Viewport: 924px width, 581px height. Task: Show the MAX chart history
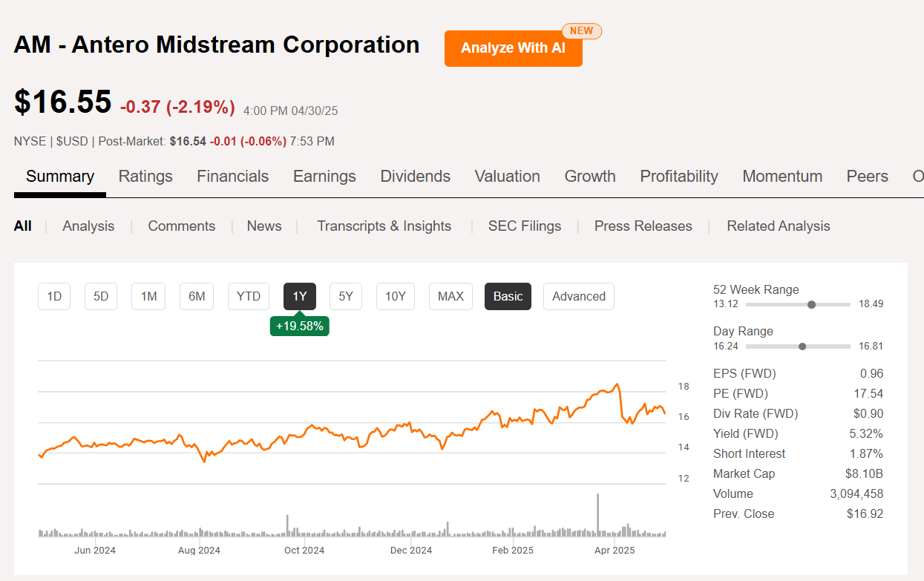(450, 296)
